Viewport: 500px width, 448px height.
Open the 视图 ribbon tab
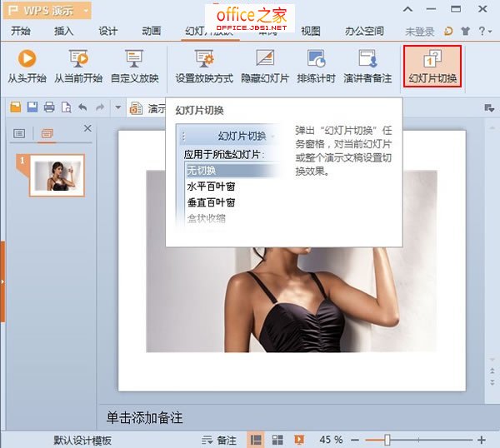pyautogui.click(x=311, y=31)
